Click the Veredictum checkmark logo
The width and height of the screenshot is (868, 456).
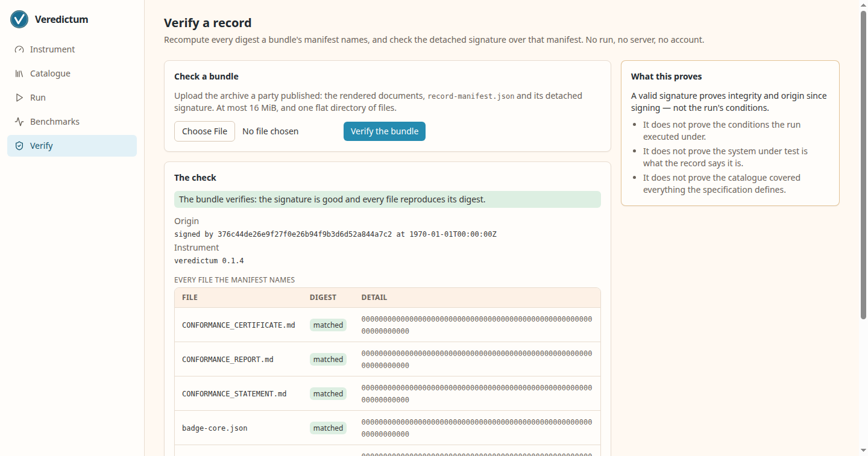tap(19, 19)
